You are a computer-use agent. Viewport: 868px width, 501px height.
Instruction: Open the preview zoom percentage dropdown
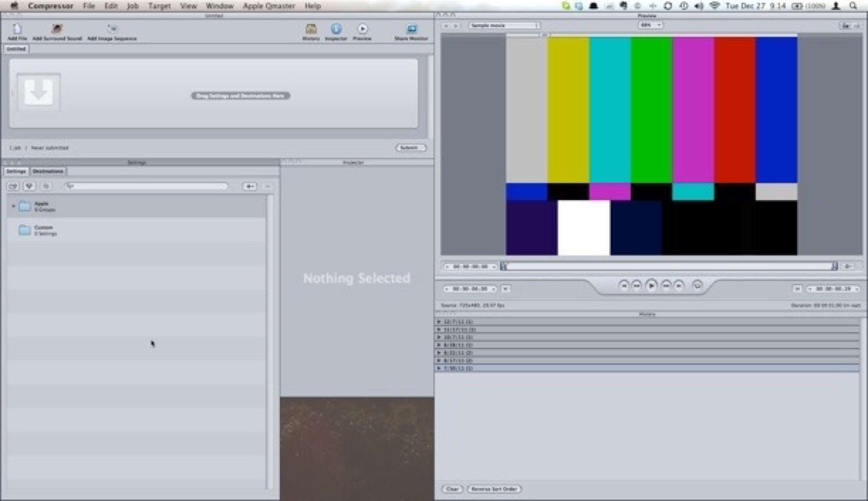click(x=650, y=25)
